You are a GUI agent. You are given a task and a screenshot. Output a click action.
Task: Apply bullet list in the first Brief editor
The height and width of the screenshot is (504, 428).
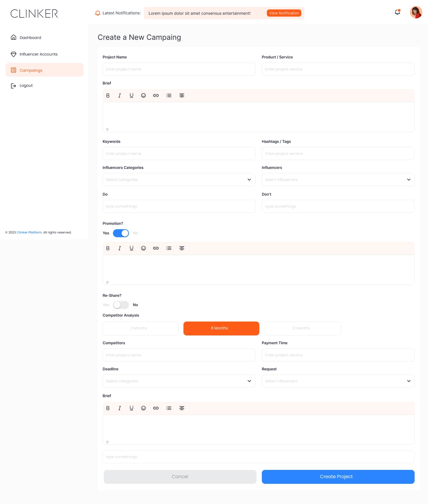169,95
